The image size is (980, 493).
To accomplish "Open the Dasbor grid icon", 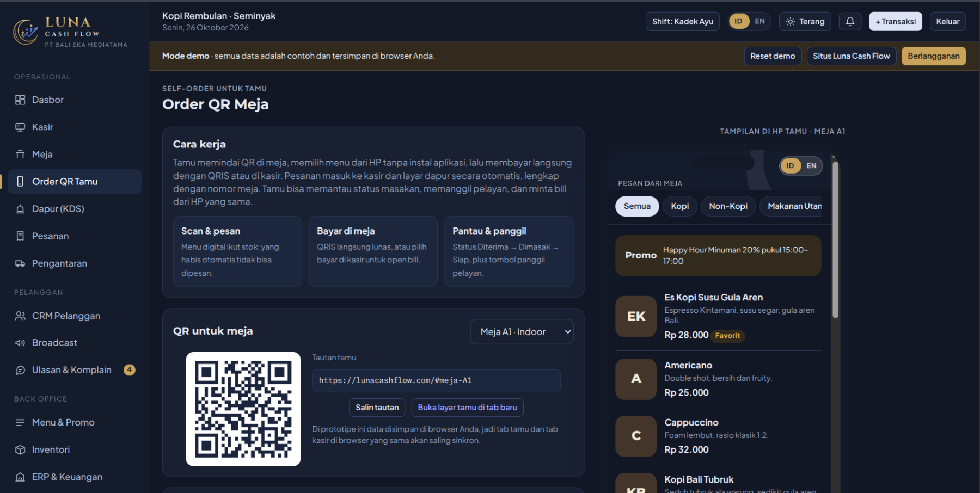I will point(20,100).
